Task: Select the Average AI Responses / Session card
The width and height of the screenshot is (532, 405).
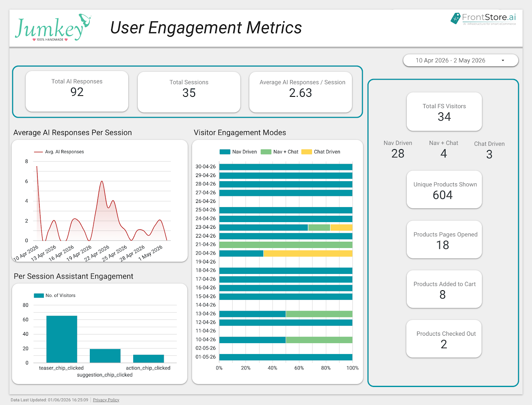Action: point(301,92)
